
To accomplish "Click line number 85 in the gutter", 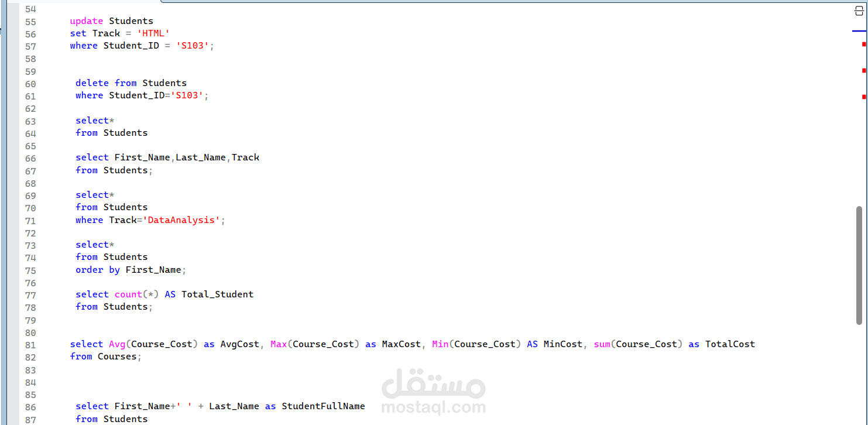I will click(x=30, y=395).
